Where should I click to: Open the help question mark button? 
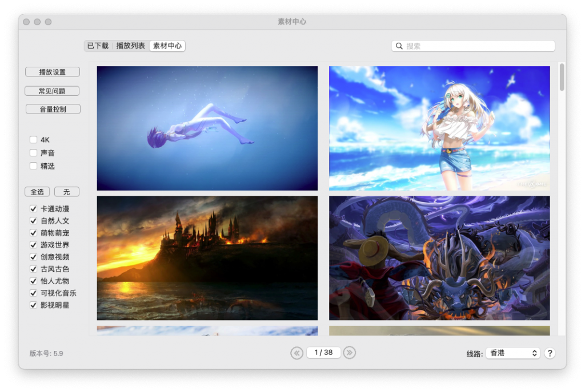[x=550, y=353]
